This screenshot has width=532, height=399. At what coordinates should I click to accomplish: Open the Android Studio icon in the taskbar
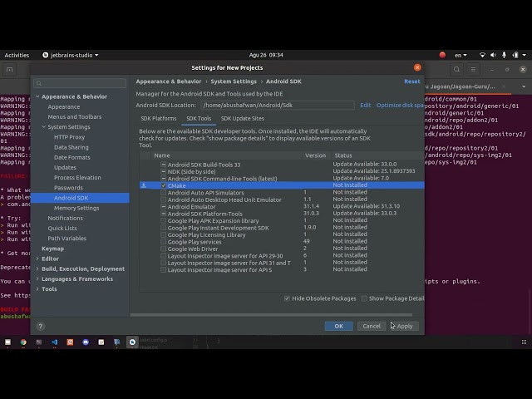click(132, 342)
